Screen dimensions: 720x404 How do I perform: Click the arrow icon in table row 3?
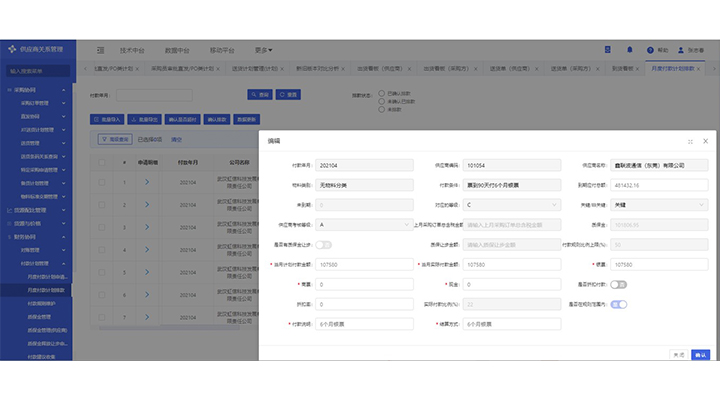(x=146, y=229)
